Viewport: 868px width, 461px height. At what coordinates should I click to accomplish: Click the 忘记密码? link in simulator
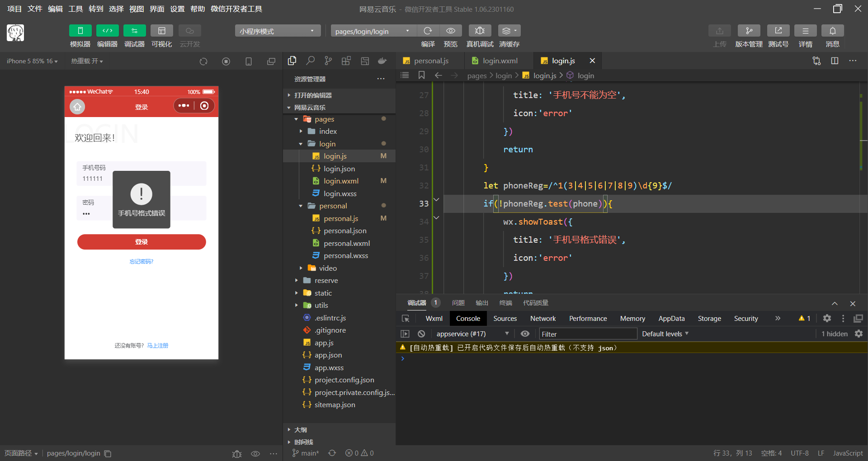(x=142, y=262)
